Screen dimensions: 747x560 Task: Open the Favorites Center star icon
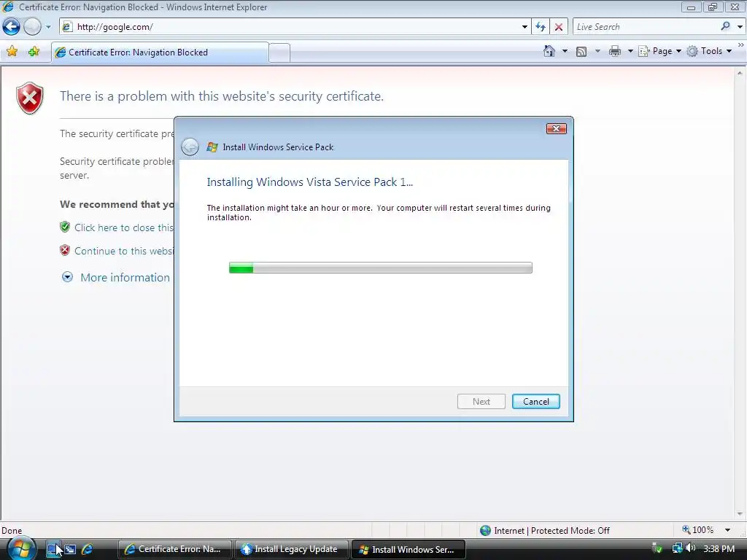[x=12, y=52]
